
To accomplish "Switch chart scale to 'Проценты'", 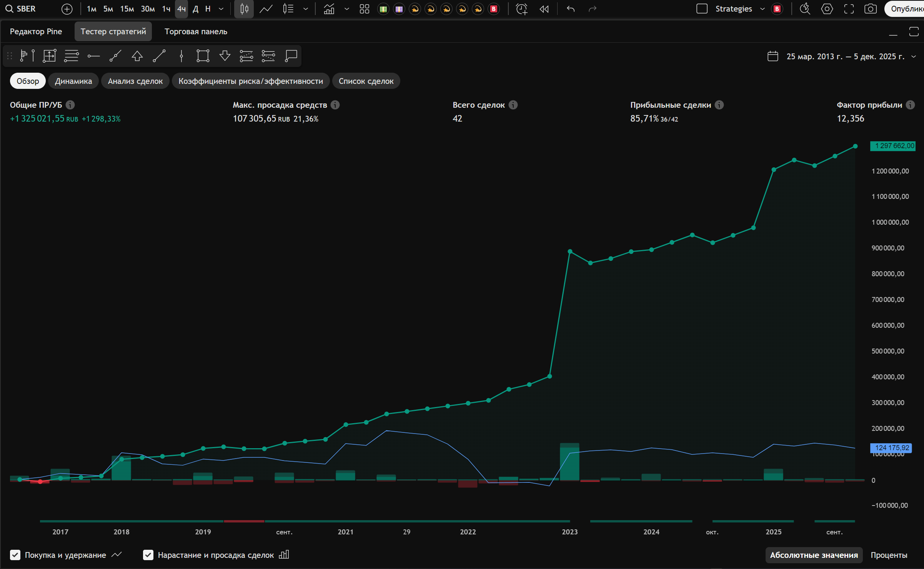I will click(889, 555).
